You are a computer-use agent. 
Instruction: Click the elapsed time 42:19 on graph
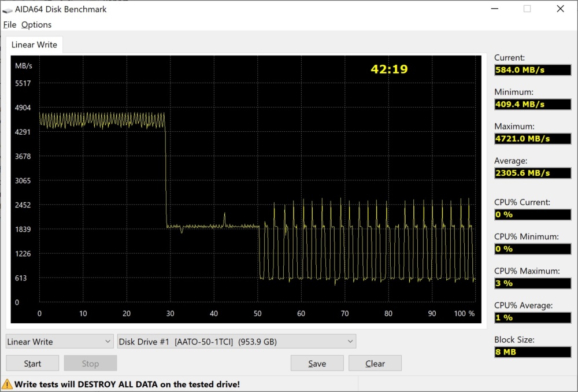(389, 69)
